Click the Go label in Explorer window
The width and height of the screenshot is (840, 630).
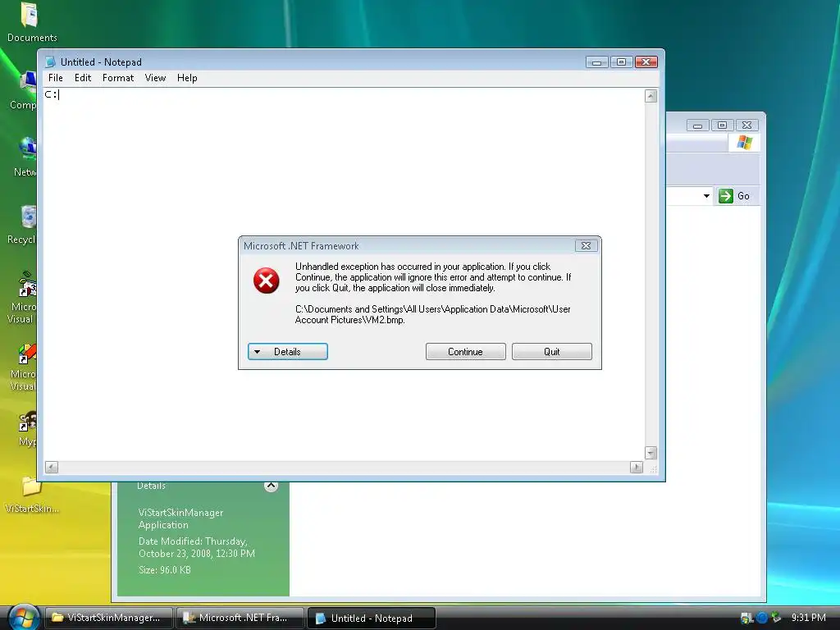point(743,195)
